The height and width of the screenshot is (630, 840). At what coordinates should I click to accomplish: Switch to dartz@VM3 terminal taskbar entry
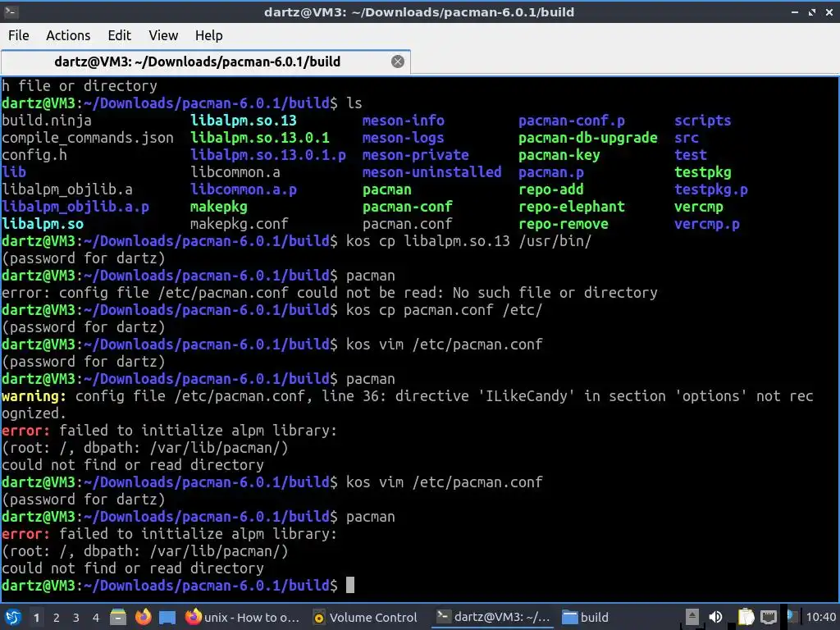[493, 617]
